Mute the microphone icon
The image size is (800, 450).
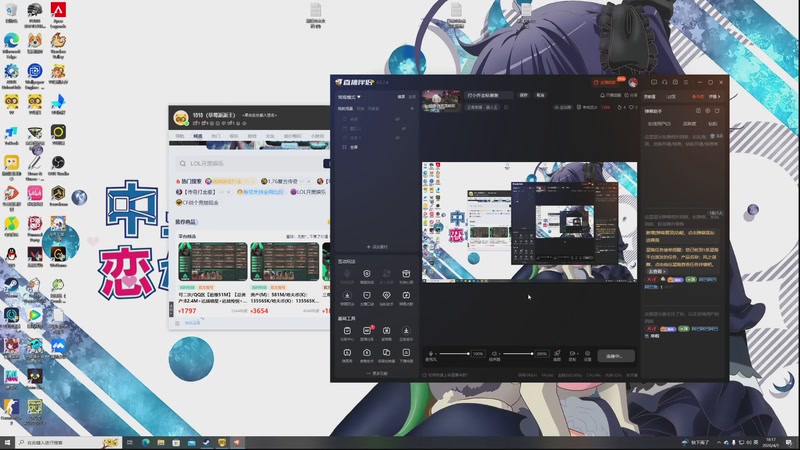point(431,354)
